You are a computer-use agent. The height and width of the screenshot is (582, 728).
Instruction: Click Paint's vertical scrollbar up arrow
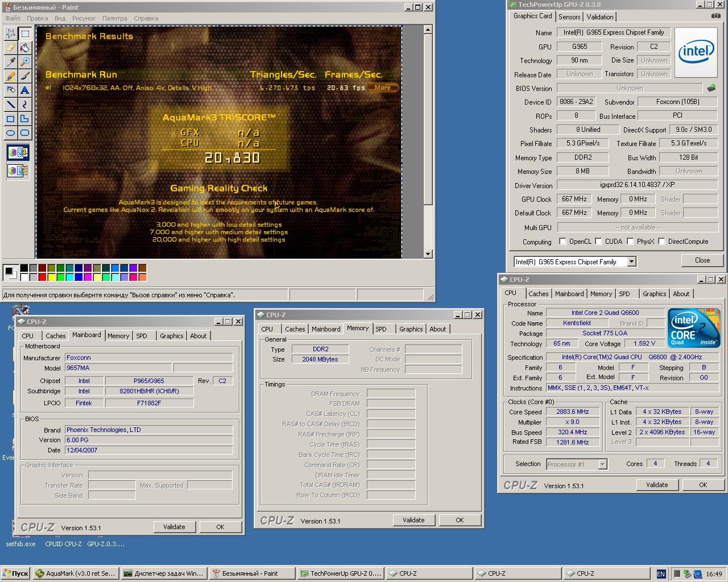click(x=428, y=30)
